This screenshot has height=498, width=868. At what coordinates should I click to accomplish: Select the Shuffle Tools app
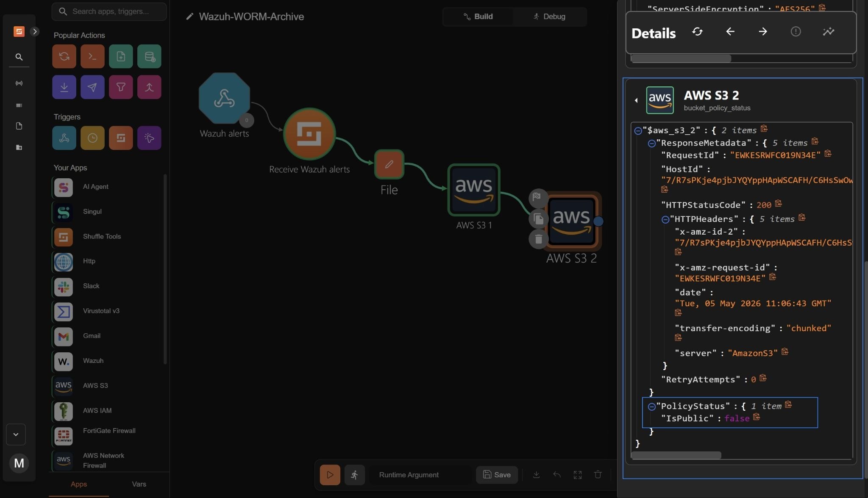pyautogui.click(x=107, y=237)
